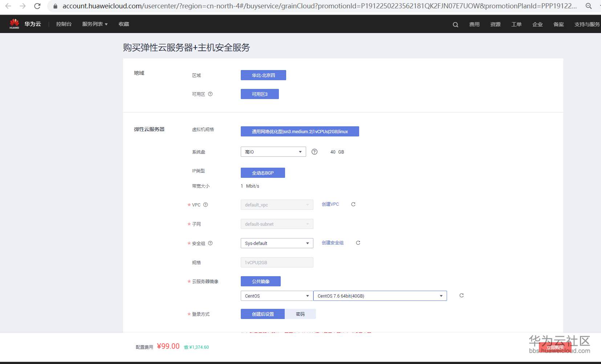Open the 备案 menu
Image resolution: width=601 pixels, height=364 pixels.
559,24
